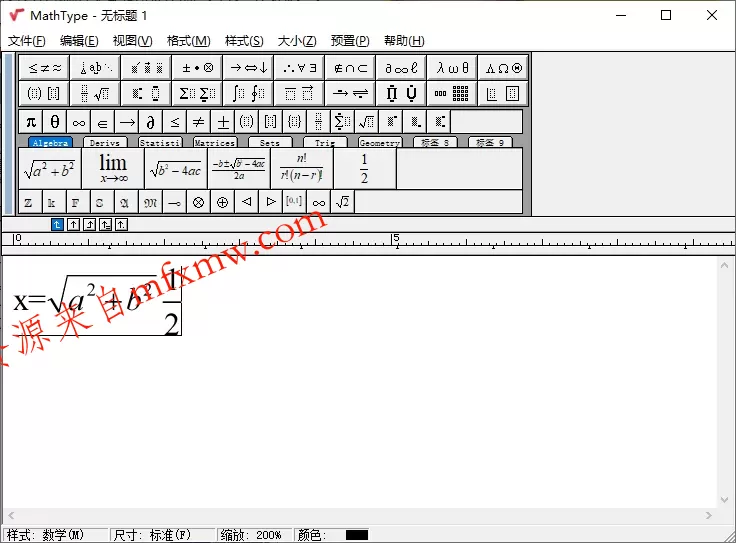Select the right-aligned tab stop button
Image resolution: width=736 pixels, height=543 pixels.
(x=89, y=225)
